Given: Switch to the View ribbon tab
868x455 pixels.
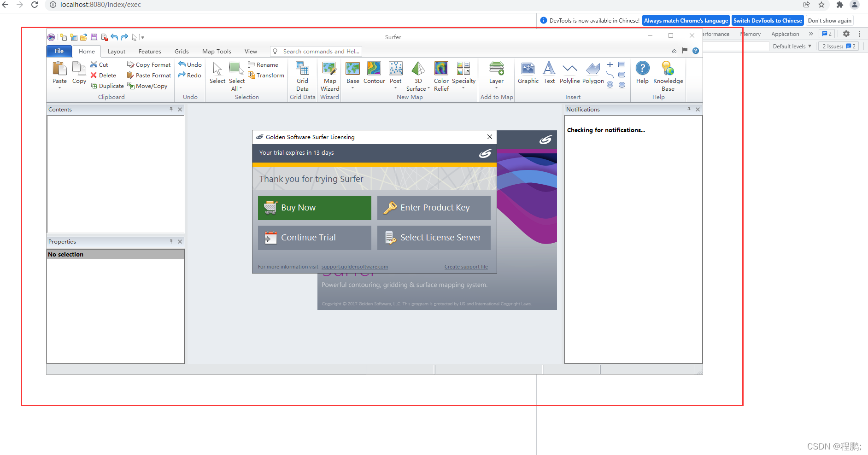Looking at the screenshot, I should (251, 52).
